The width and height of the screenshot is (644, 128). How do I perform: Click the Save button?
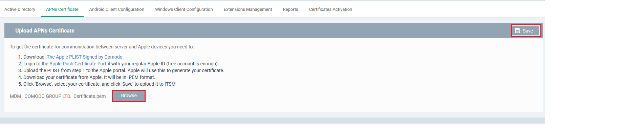tap(526, 31)
